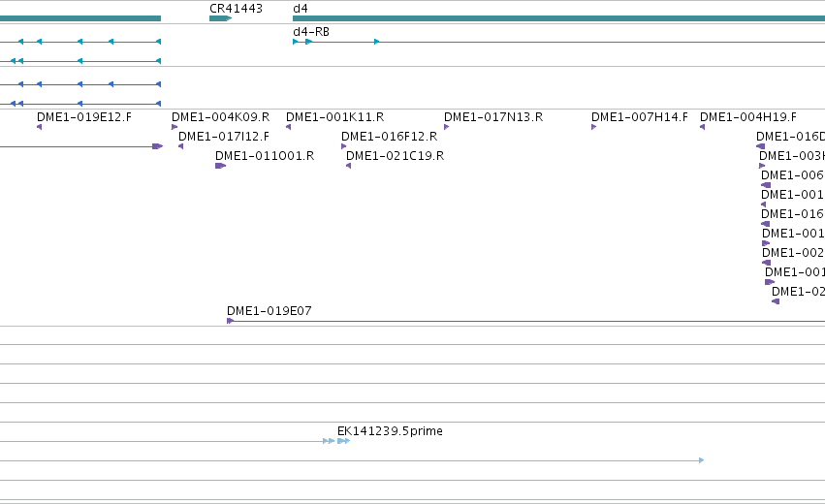Select the long teal d4 gene bar
This screenshot has width=825, height=504.
pyautogui.click(x=558, y=18)
